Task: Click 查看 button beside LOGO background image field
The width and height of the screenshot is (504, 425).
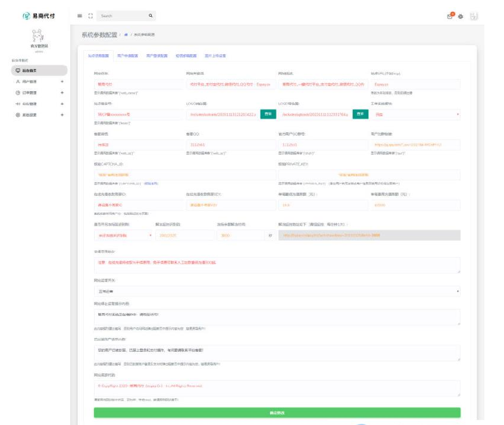Action: (268, 114)
